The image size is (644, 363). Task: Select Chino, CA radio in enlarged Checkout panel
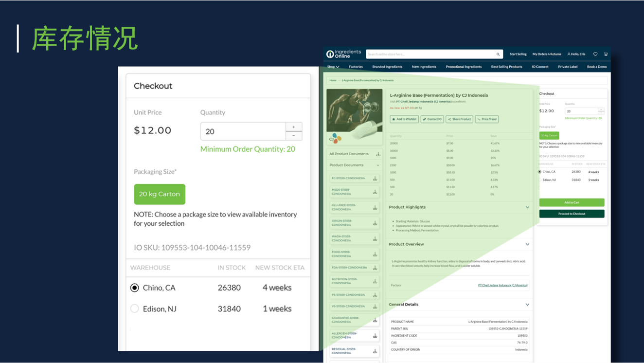coord(135,288)
